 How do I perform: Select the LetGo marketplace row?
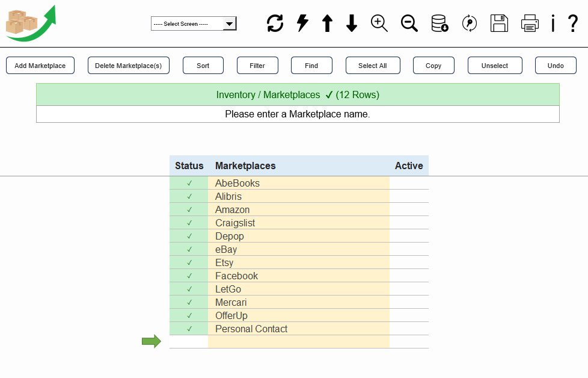(298, 289)
